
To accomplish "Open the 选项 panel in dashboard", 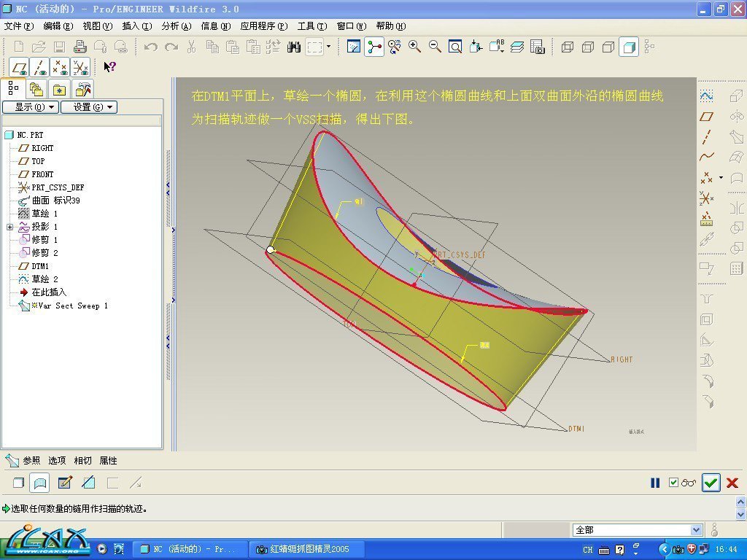I will coord(57,461).
